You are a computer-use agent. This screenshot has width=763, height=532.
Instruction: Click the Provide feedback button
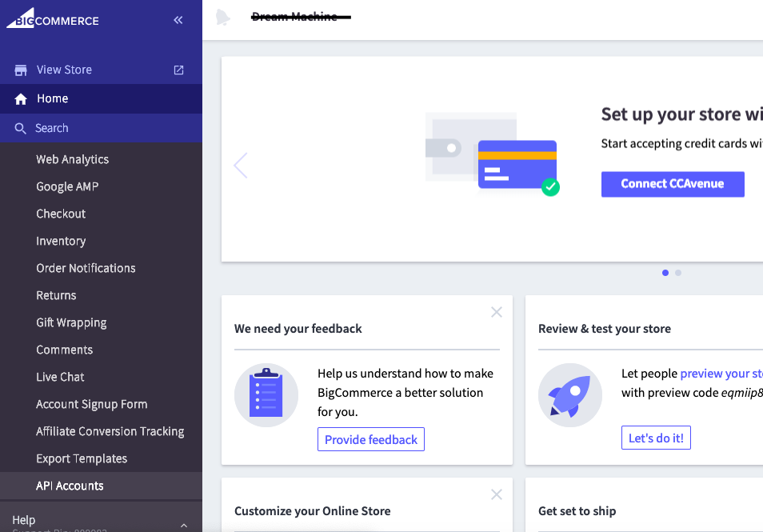371,439
